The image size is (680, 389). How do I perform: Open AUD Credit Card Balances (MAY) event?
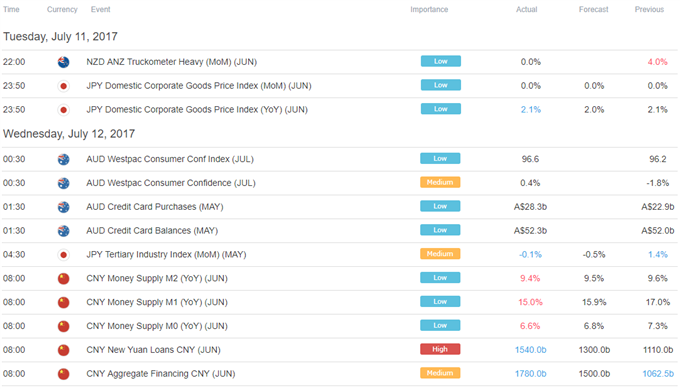(152, 231)
